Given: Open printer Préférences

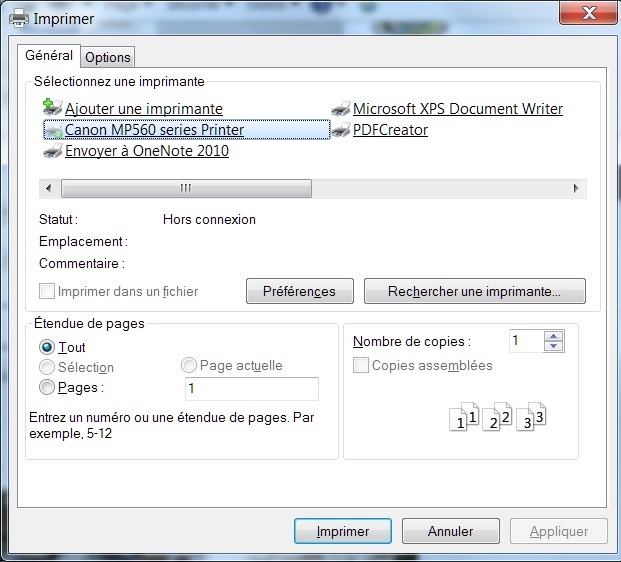Looking at the screenshot, I should point(300,291).
